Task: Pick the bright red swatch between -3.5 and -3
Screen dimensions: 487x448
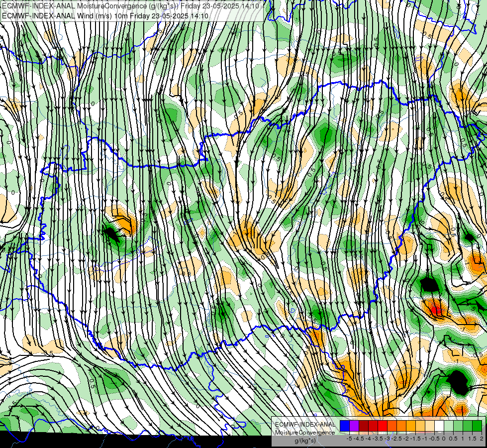Action: point(383,426)
